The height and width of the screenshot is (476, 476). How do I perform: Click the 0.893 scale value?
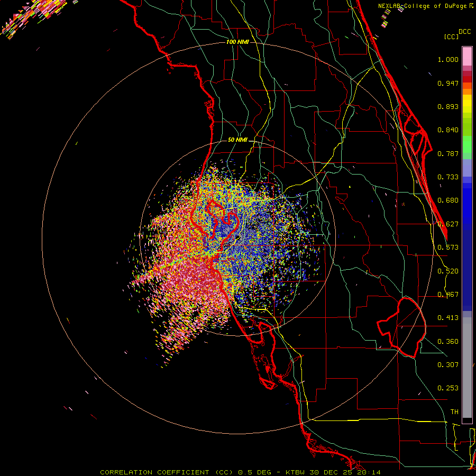pos(448,106)
